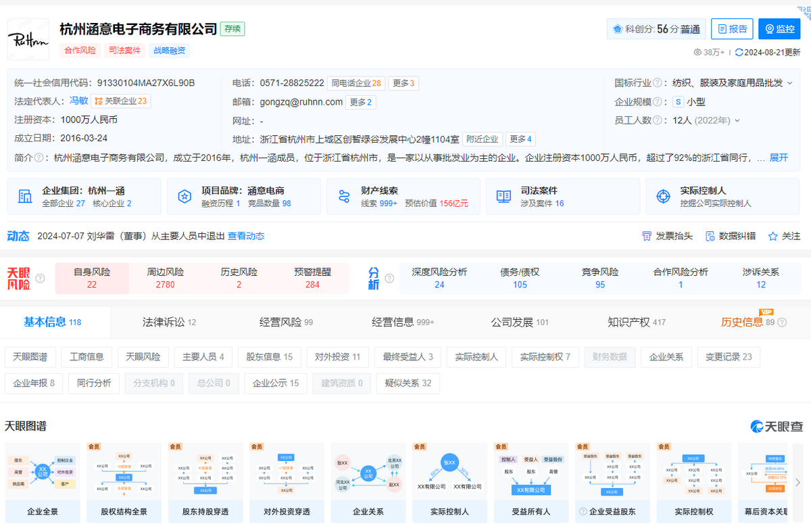Viewport: 811px width, 532px height.
Task: Click help icon next to 天眼风险
Action: coord(41,279)
